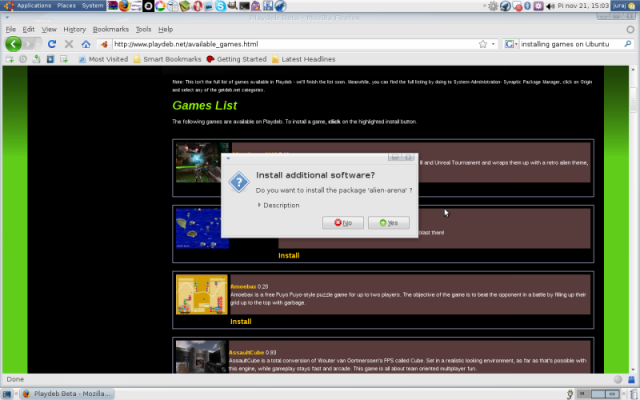Open the Help menu
The image size is (640, 400).
click(x=165, y=29)
